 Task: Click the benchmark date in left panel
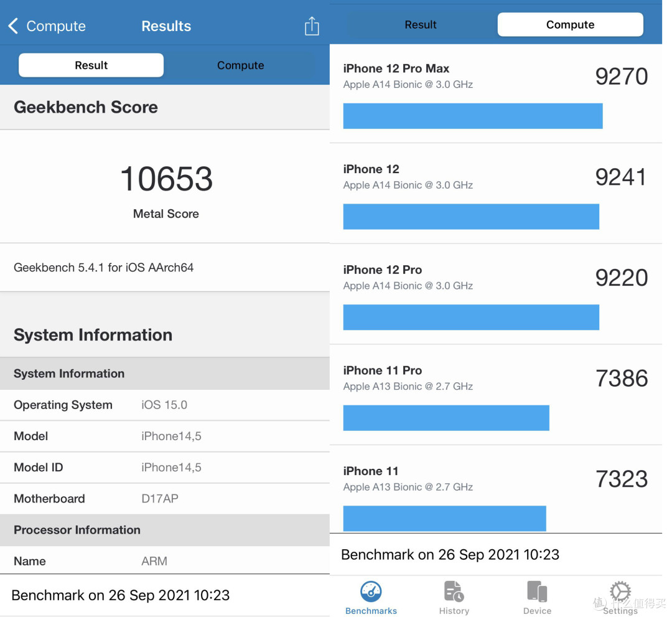pyautogui.click(x=121, y=595)
